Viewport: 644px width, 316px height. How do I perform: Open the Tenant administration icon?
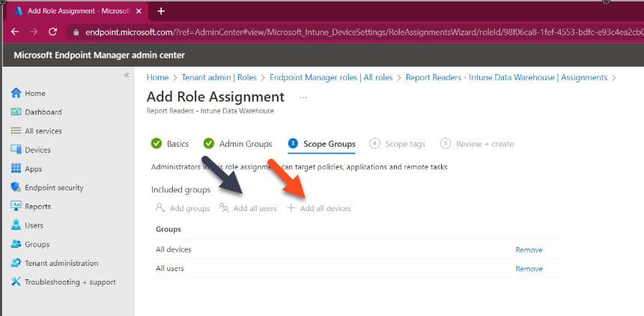click(x=16, y=263)
